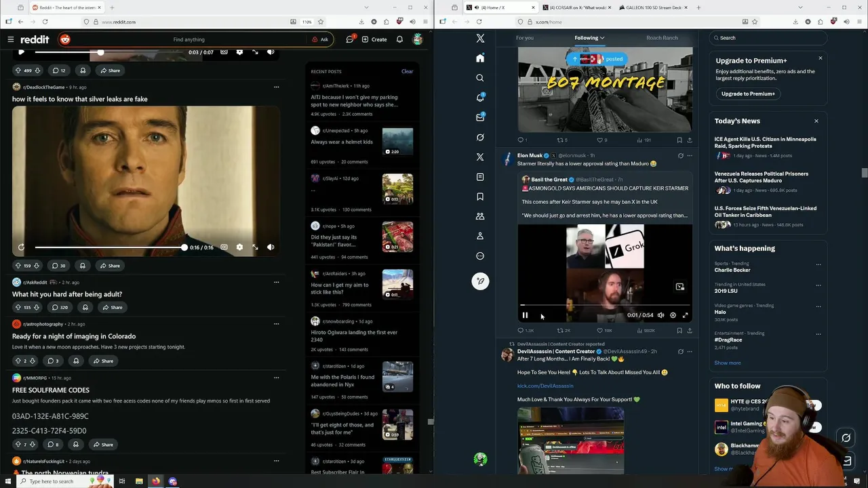Open Asmongold video settings gear
Image resolution: width=868 pixels, height=488 pixels.
click(x=673, y=315)
